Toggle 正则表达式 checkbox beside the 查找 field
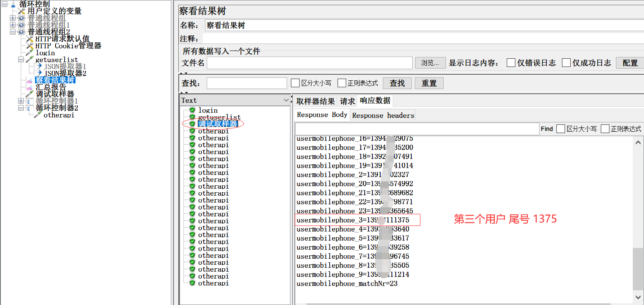This screenshot has height=305, width=644. click(342, 83)
